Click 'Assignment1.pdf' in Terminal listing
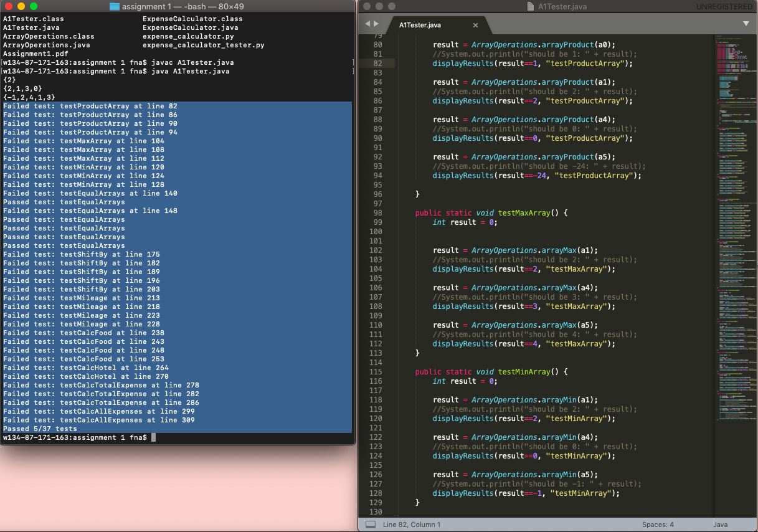The width and height of the screenshot is (758, 532). pyautogui.click(x=36, y=54)
